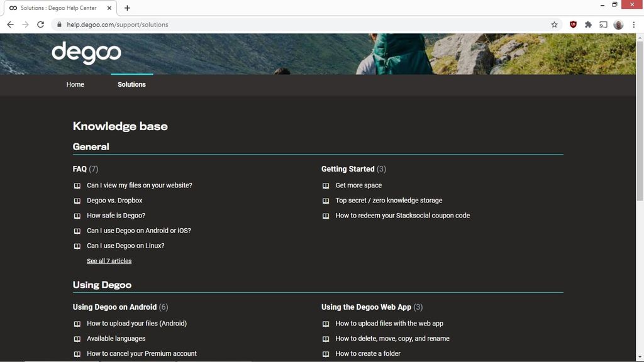The height and width of the screenshot is (362, 644).
Task: Go back using the browser back arrow
Action: coord(10,25)
